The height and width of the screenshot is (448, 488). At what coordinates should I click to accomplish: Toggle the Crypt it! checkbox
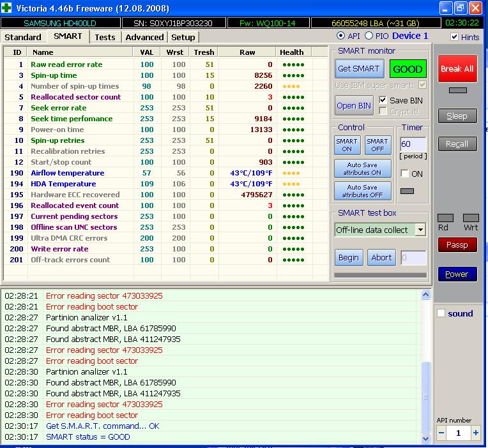point(383,111)
